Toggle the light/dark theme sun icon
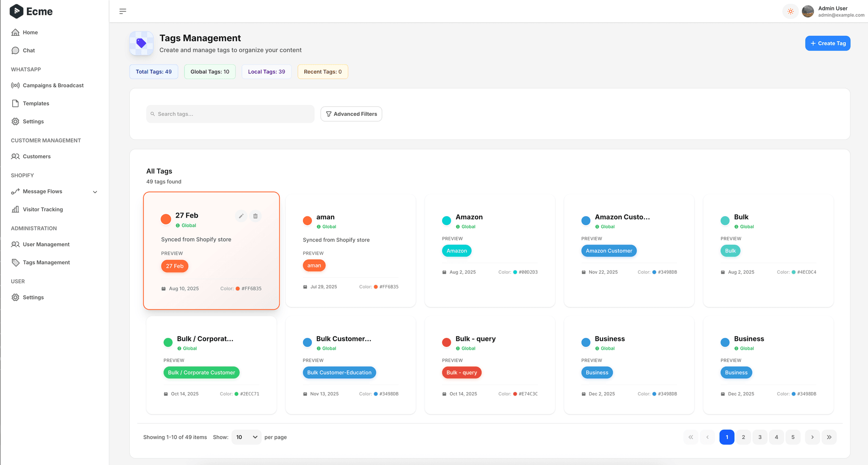Image resolution: width=868 pixels, height=465 pixels. point(790,11)
